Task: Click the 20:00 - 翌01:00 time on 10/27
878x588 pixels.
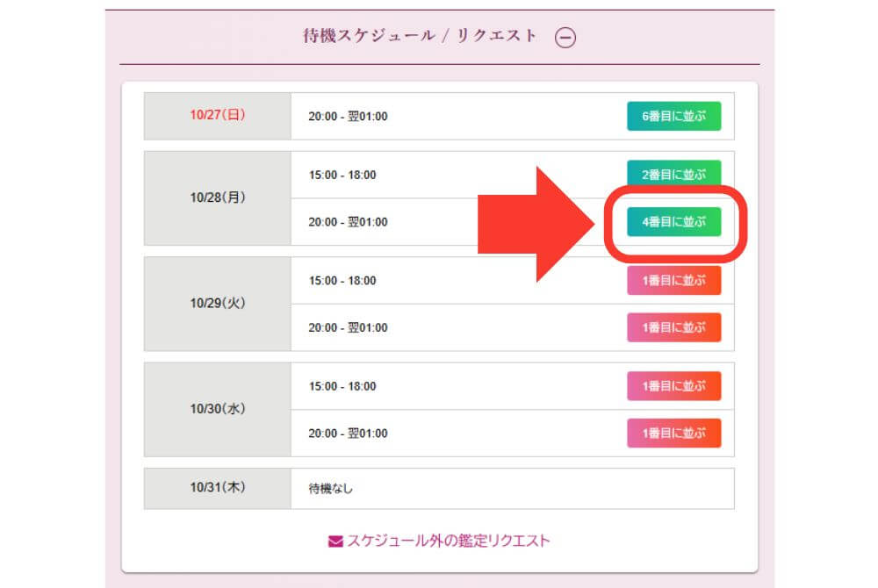Action: point(348,117)
